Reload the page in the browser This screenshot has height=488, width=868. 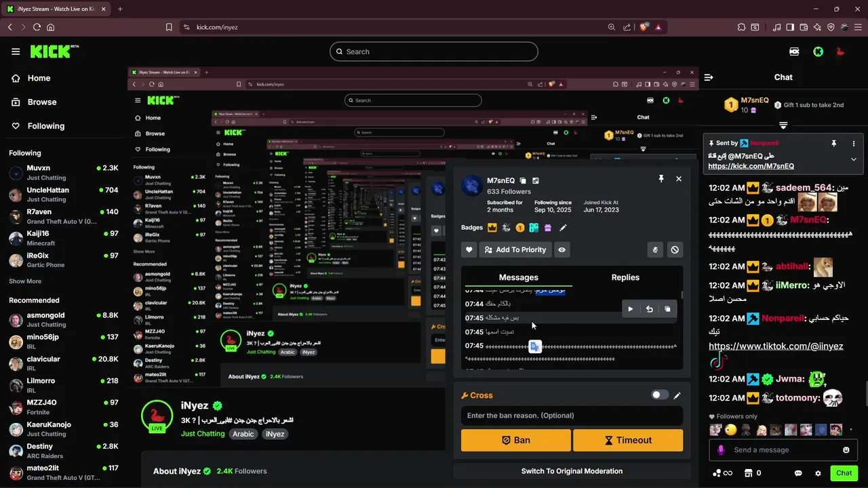point(37,27)
